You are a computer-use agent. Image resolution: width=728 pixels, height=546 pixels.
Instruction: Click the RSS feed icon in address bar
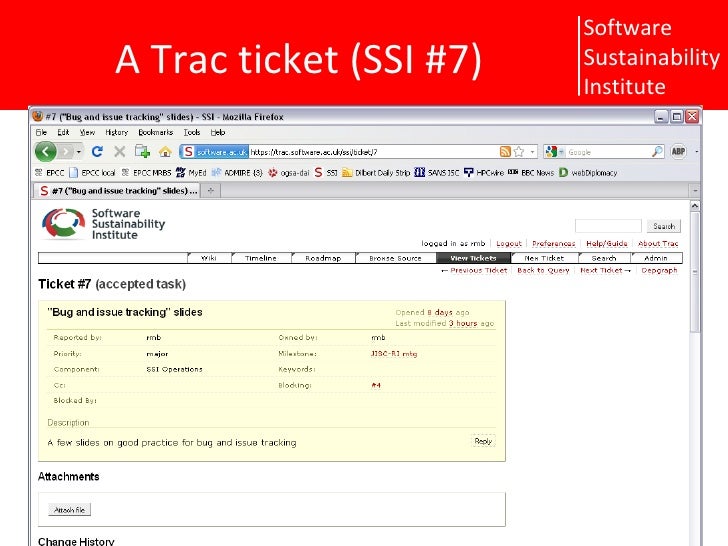pyautogui.click(x=505, y=152)
